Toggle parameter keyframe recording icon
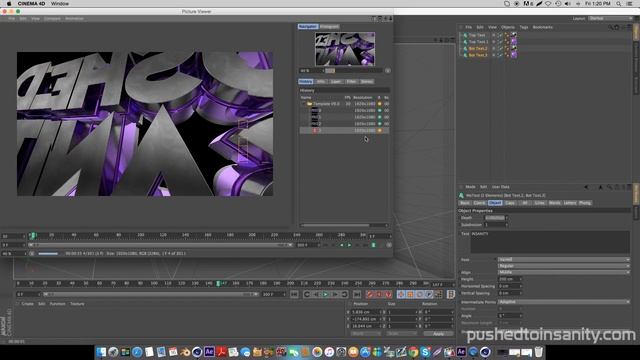The width and height of the screenshot is (640, 360). point(429,294)
